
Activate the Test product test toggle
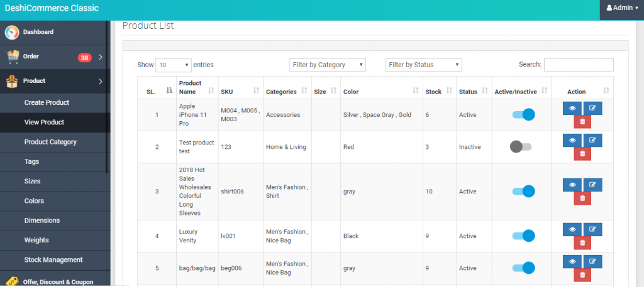tap(521, 147)
